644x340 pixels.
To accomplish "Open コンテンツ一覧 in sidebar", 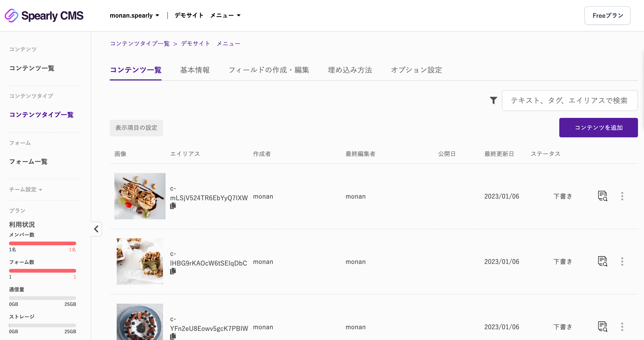I will coord(32,68).
